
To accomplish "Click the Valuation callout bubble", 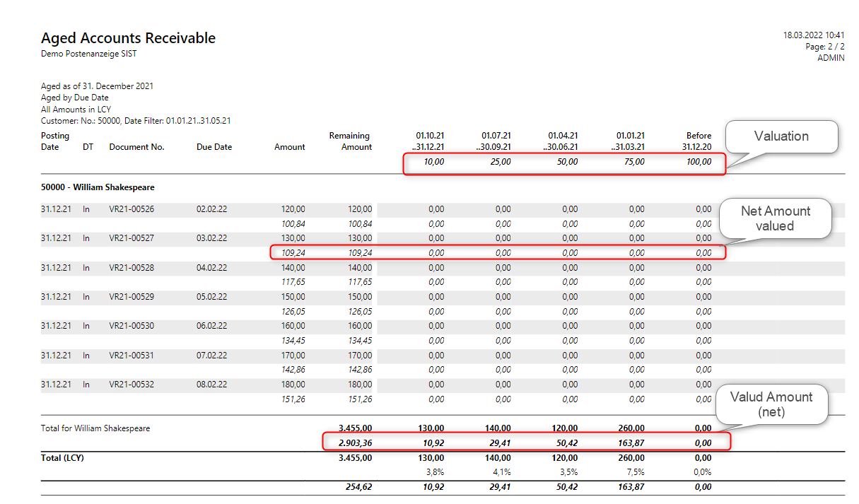I will pos(781,136).
